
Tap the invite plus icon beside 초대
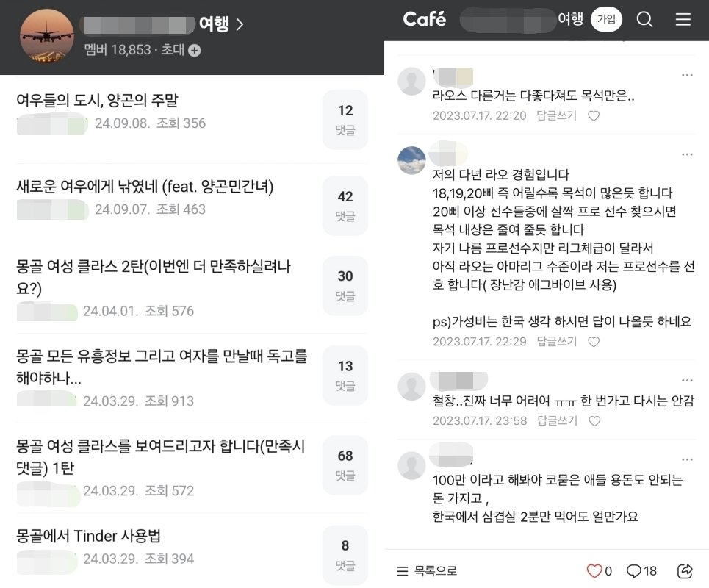(195, 50)
